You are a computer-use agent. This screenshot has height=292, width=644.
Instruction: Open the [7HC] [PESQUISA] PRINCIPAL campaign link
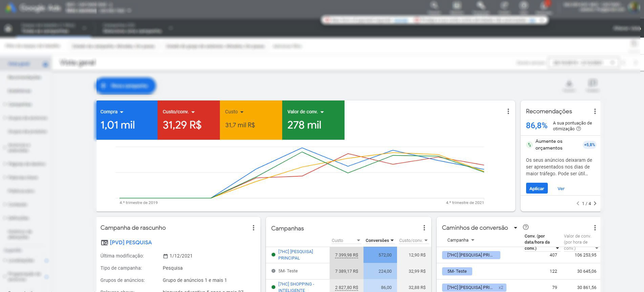click(x=295, y=254)
